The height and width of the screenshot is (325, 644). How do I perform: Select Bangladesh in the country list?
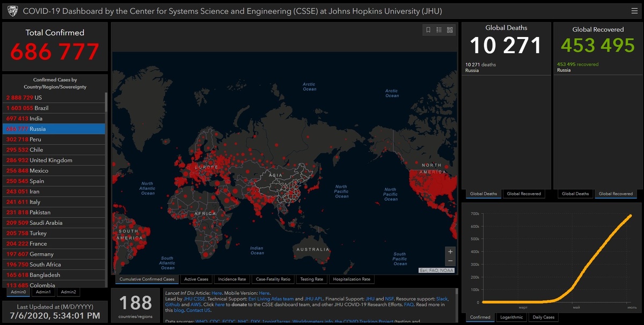point(54,275)
